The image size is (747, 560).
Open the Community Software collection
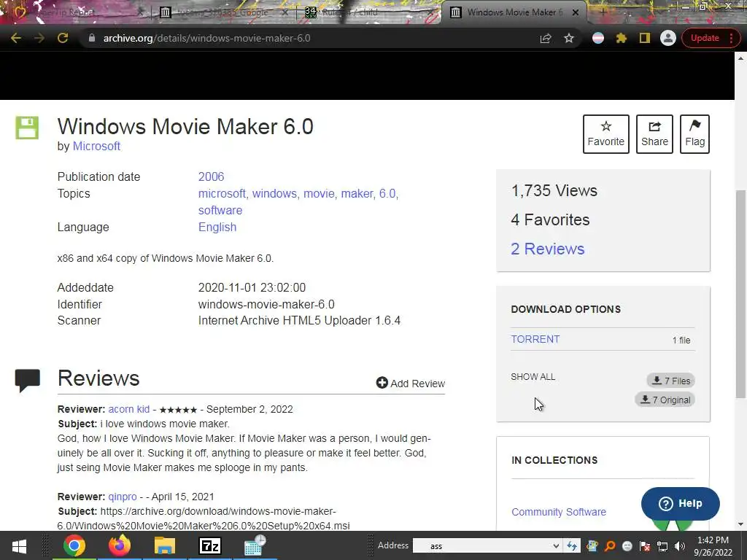(x=558, y=512)
